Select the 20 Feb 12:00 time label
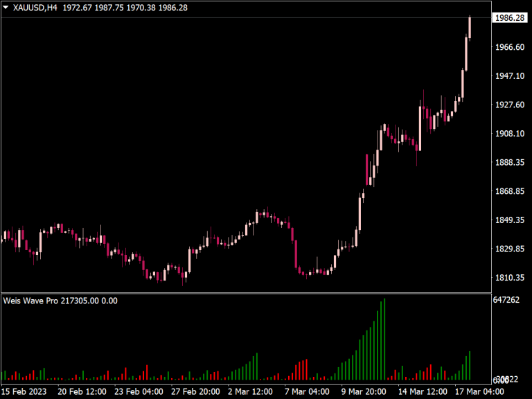The image size is (532, 399). [82, 391]
